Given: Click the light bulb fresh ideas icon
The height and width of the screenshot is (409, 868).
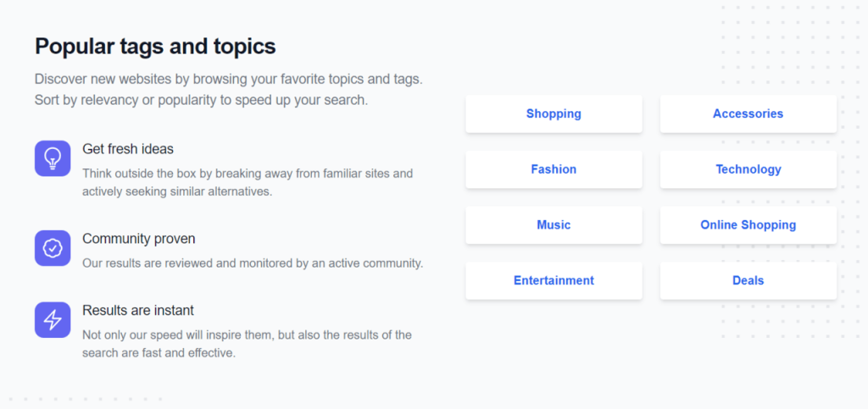Looking at the screenshot, I should [x=53, y=158].
